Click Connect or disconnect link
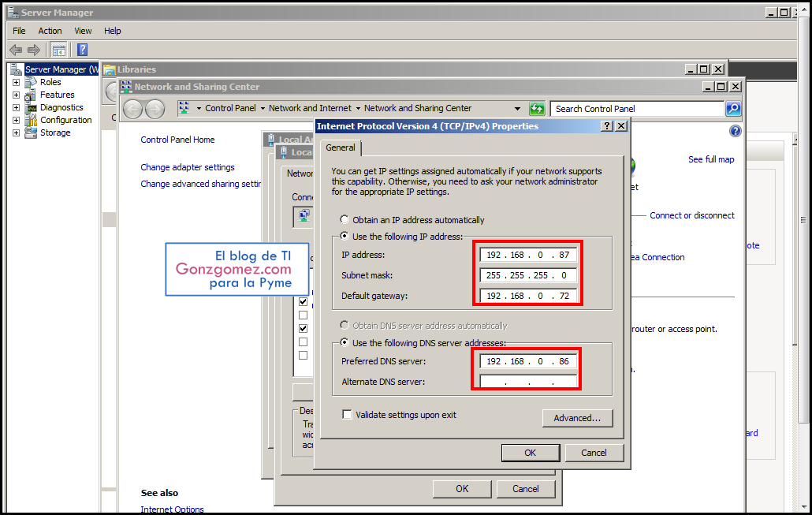 click(692, 215)
